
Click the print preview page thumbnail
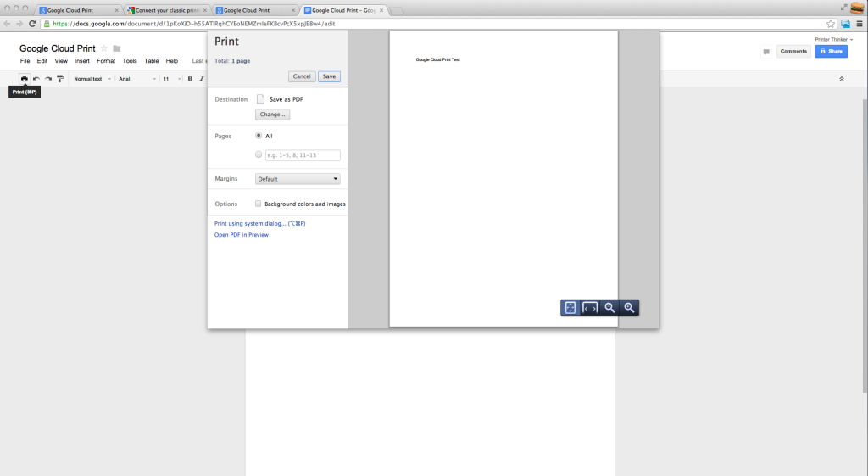[504, 178]
